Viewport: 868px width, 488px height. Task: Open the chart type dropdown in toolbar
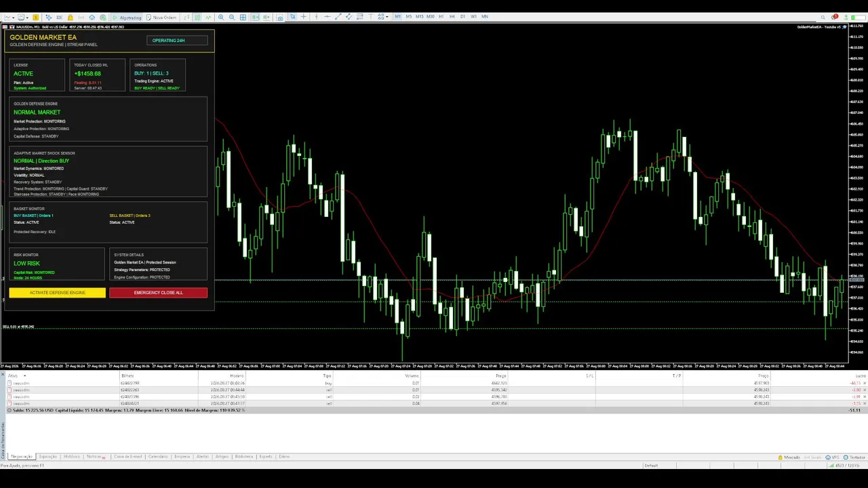[9, 17]
